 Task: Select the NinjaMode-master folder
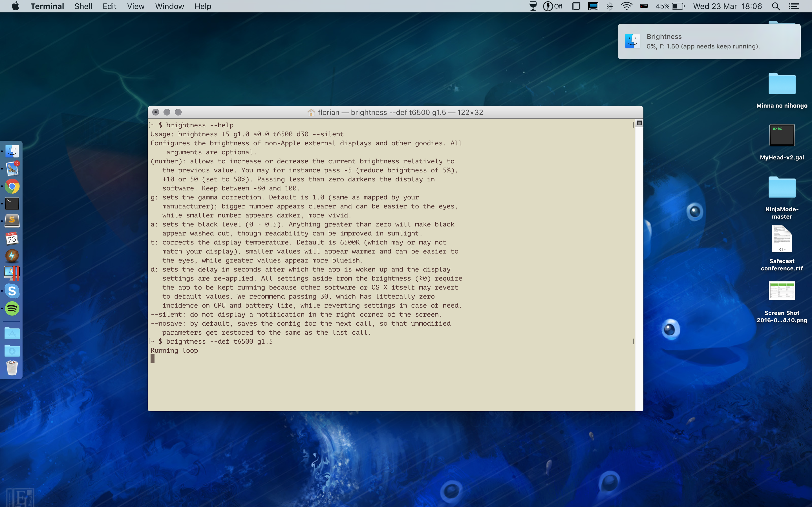[x=782, y=188]
